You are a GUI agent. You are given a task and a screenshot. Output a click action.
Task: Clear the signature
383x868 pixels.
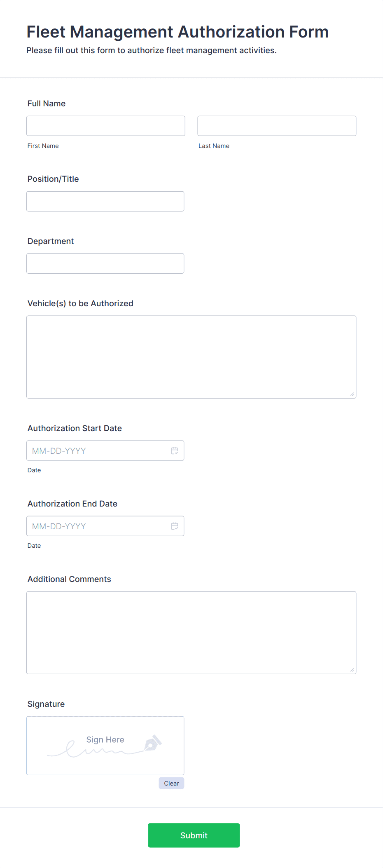[171, 783]
